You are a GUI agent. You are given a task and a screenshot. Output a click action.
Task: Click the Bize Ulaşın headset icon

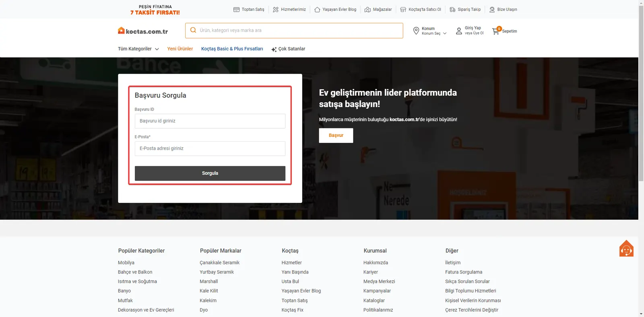pos(492,9)
